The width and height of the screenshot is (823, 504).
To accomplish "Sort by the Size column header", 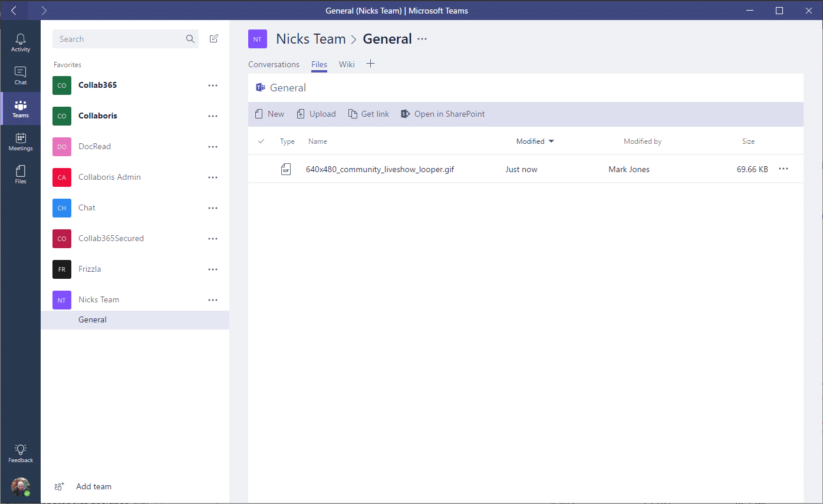I will pos(748,141).
